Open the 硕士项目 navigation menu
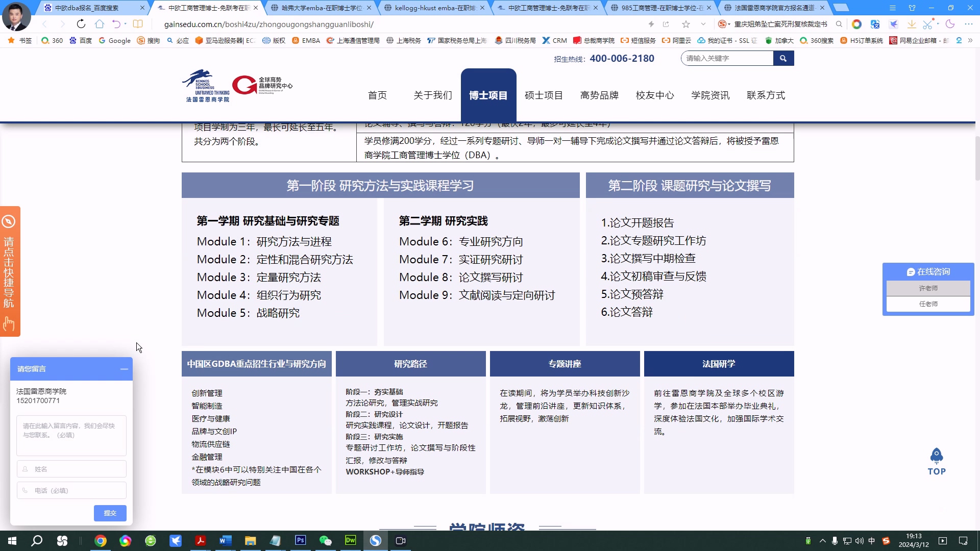Viewport: 980px width, 551px height. click(x=543, y=95)
